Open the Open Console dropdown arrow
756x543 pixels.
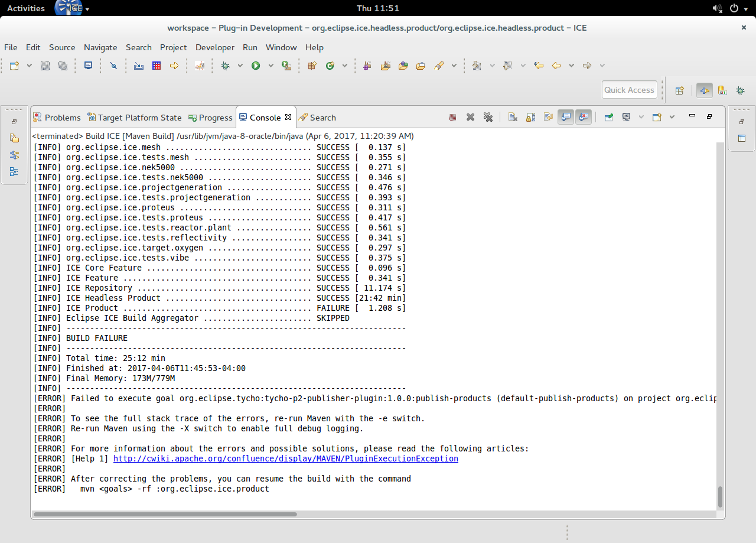tap(672, 117)
